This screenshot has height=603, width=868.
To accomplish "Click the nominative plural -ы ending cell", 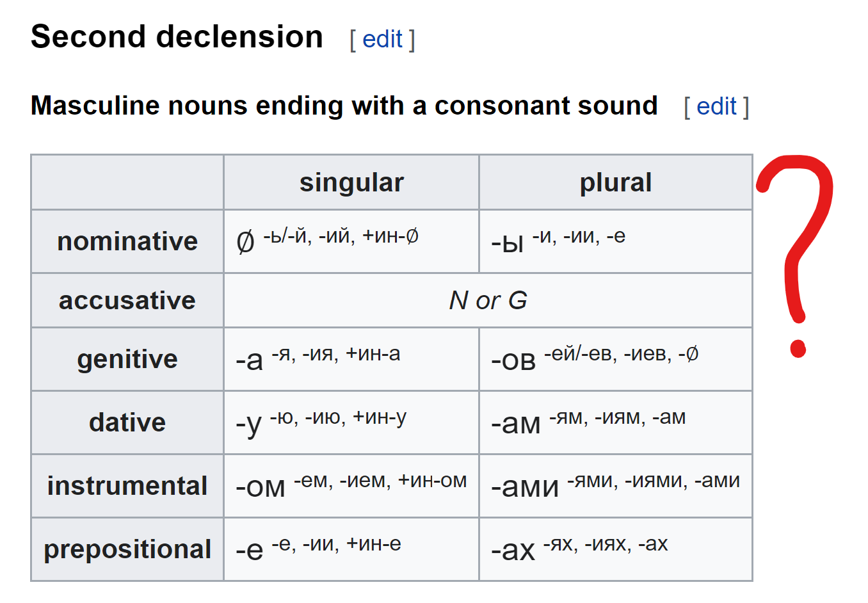I will [615, 241].
